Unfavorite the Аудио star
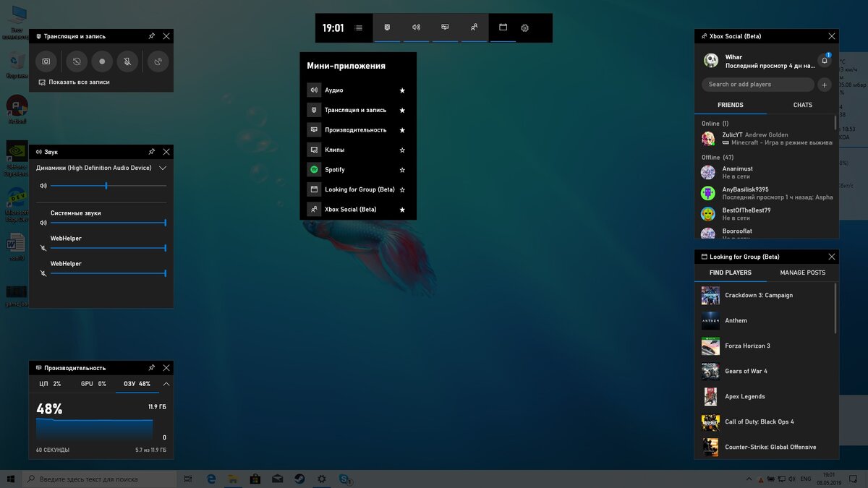The width and height of the screenshot is (868, 488). tap(402, 90)
